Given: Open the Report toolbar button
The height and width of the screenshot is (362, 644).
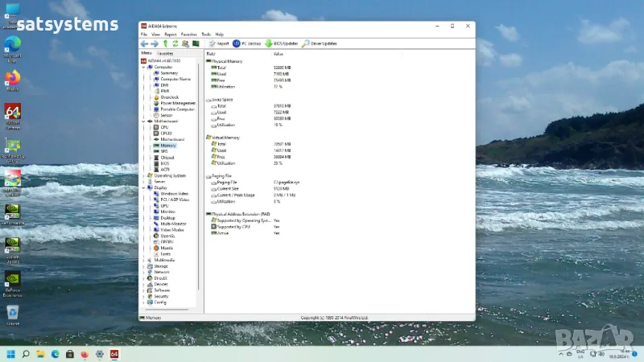Looking at the screenshot, I should [219, 43].
